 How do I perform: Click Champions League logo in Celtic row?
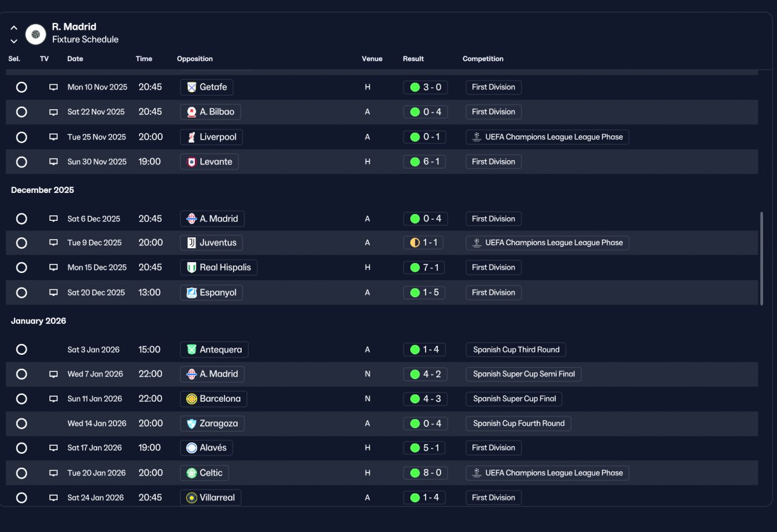pyautogui.click(x=477, y=473)
